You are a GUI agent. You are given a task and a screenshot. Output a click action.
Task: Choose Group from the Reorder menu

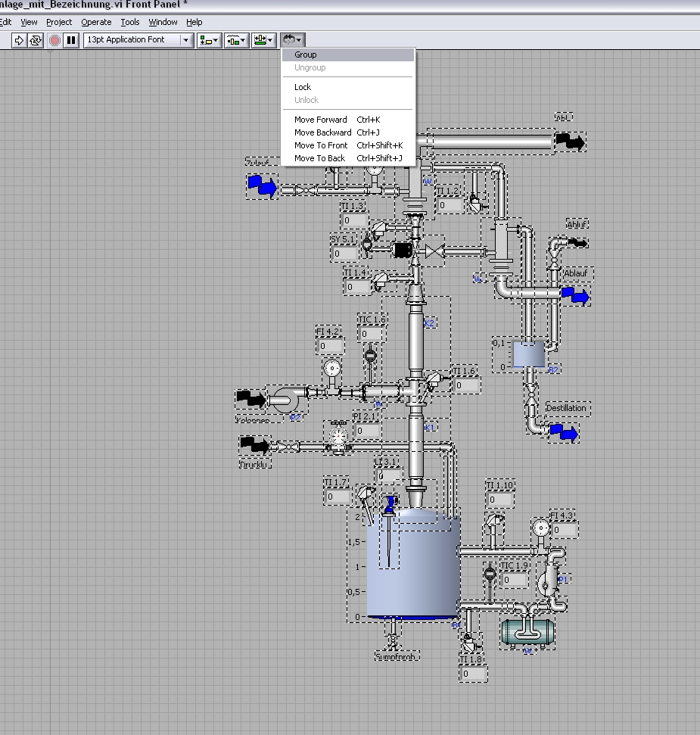point(306,55)
